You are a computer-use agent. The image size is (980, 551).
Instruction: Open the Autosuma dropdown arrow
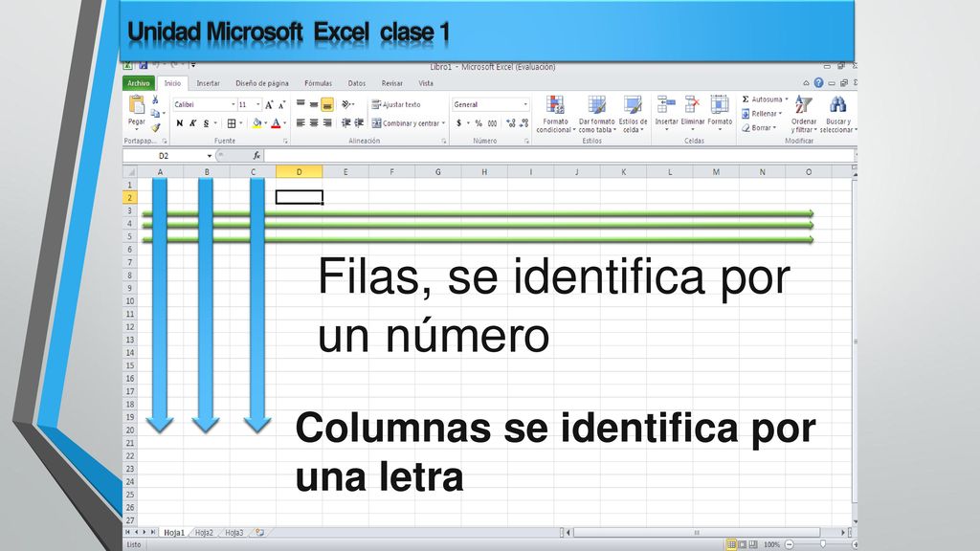click(x=787, y=99)
